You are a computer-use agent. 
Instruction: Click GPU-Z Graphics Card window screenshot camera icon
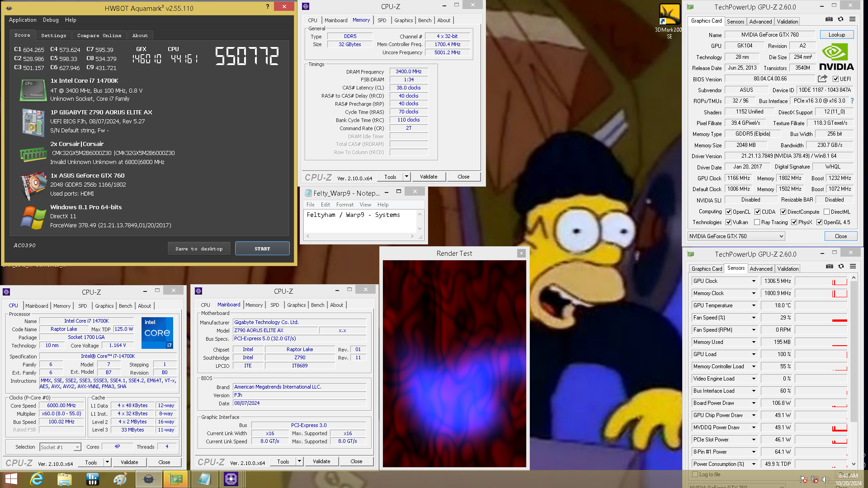pos(829,19)
